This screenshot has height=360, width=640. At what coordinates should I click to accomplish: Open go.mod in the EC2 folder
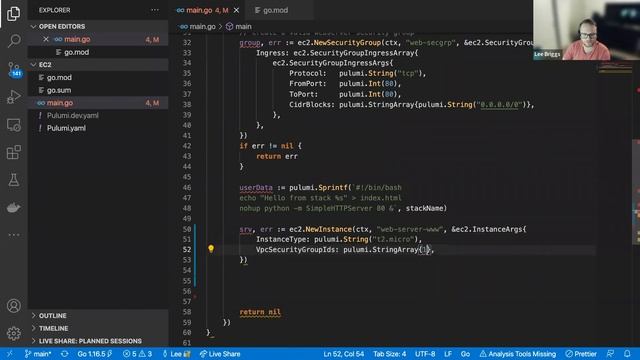(98, 78)
